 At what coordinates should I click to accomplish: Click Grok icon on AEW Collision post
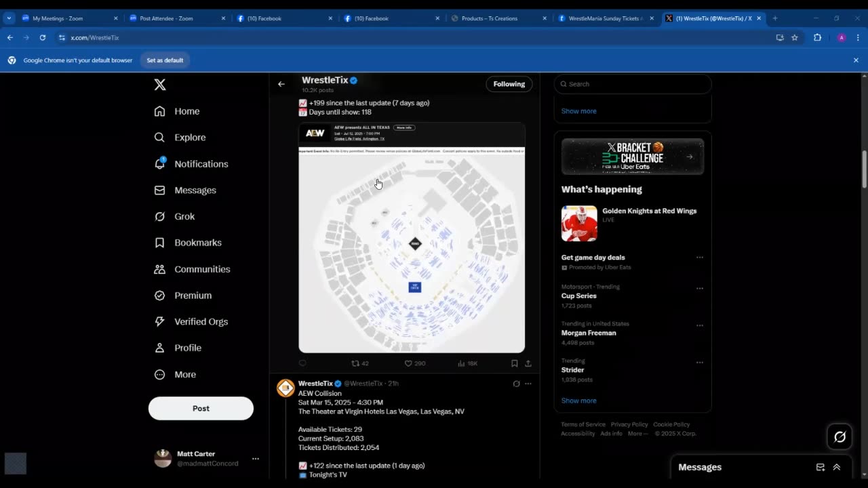point(516,384)
